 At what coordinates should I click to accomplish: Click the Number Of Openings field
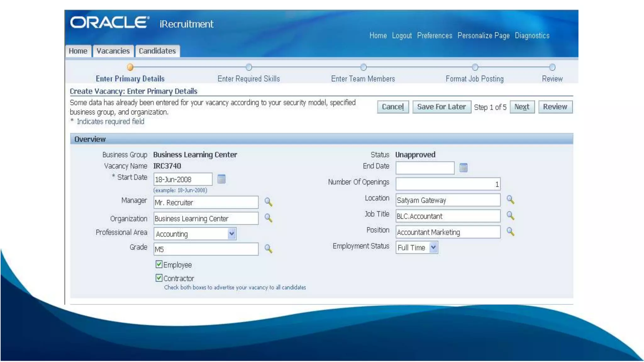pos(447,184)
